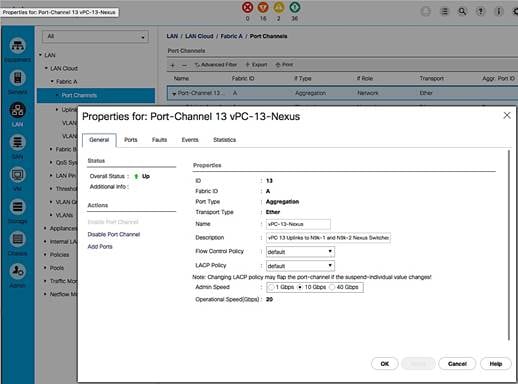Close the Properties dialog with X
The image size is (518, 384).
tap(507, 115)
